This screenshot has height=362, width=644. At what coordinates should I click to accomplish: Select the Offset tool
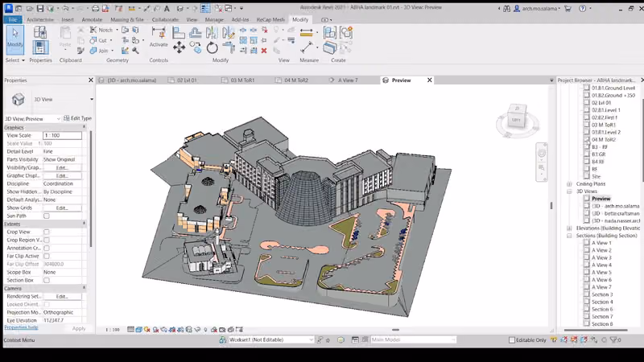(196, 32)
